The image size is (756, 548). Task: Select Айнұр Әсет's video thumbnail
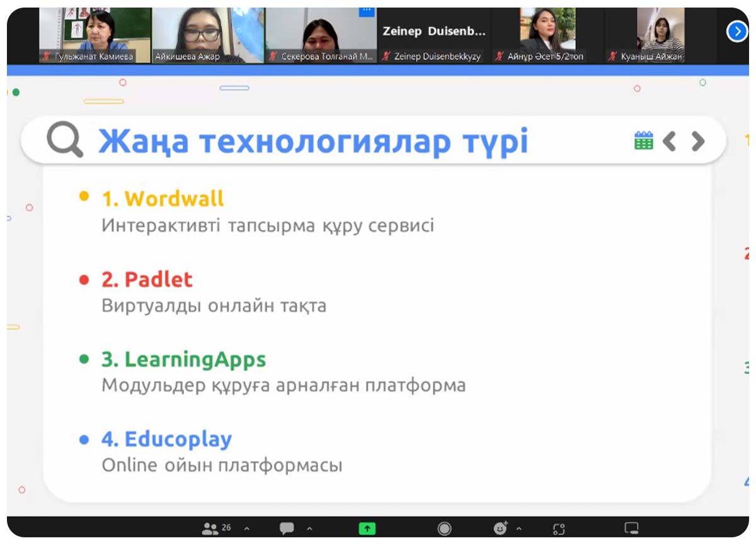coord(547,35)
